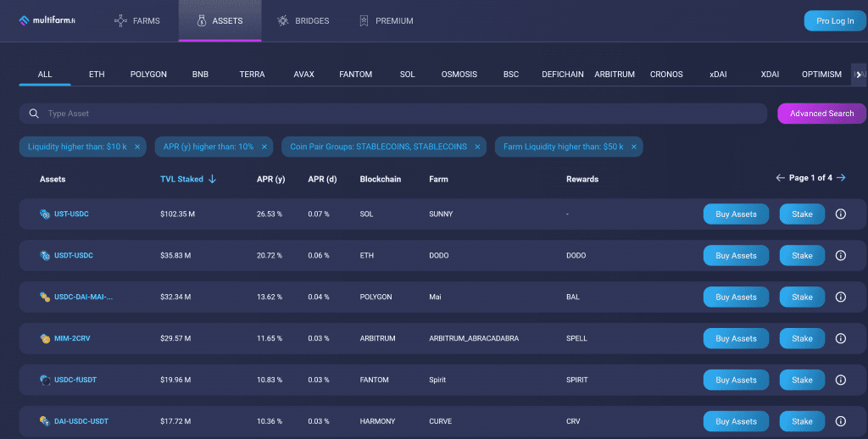Show info for the USDT-USDC row
This screenshot has height=439, width=868.
tap(840, 256)
